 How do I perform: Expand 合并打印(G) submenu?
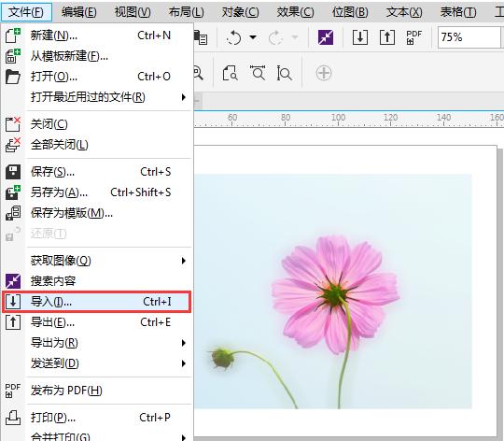[97, 436]
